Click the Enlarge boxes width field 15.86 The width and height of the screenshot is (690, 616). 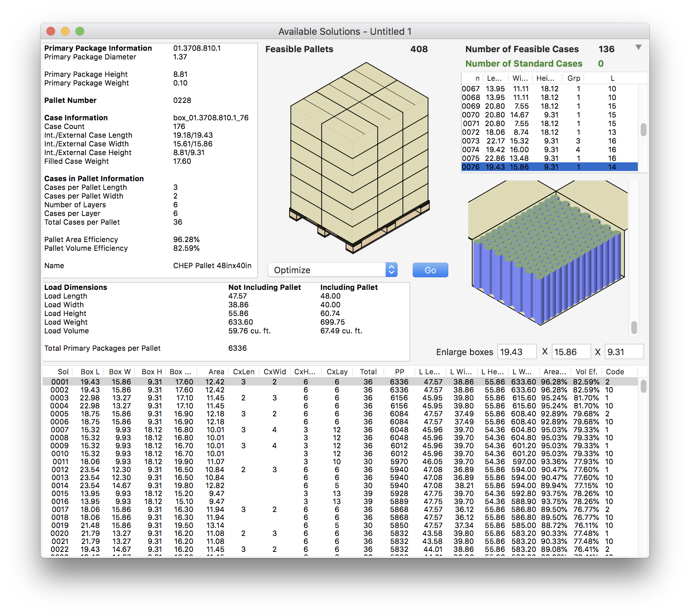(x=571, y=352)
